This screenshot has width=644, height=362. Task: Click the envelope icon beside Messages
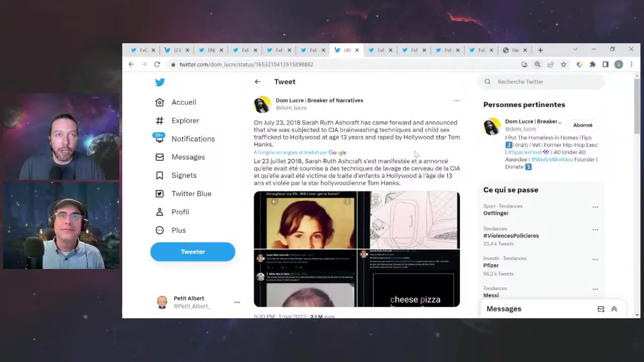159,157
